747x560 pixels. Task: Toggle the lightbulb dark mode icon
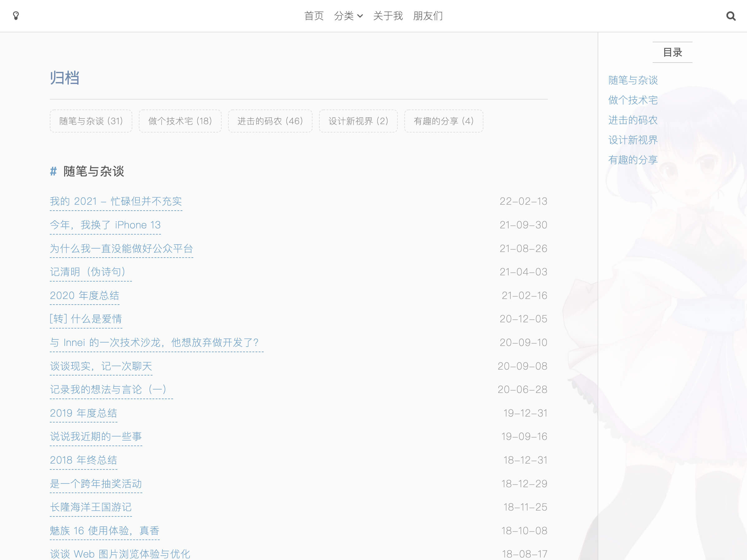pos(16,16)
